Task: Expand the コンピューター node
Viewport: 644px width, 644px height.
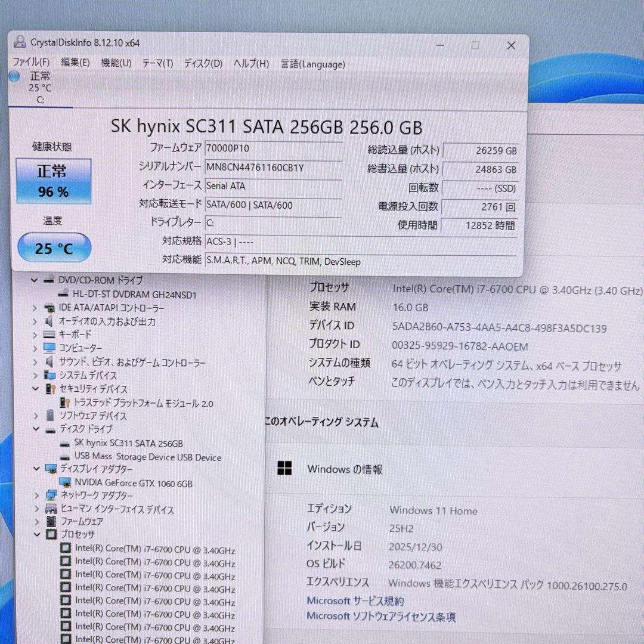Action: [35, 348]
